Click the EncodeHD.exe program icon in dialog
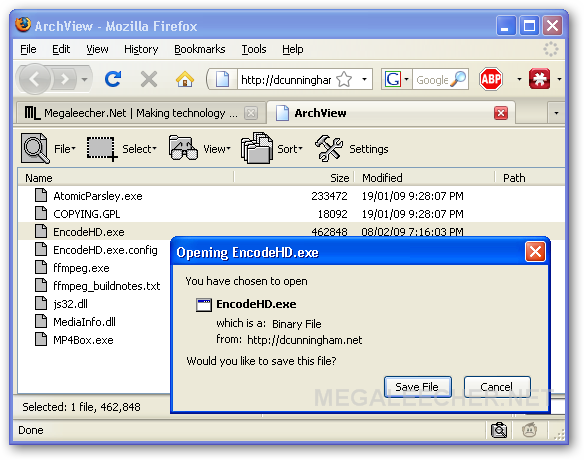 pos(203,304)
